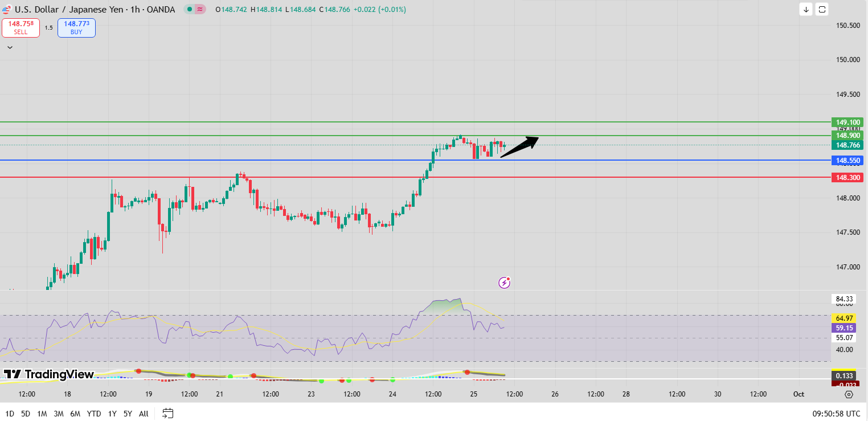This screenshot has height=421, width=868.
Task: Toggle the green market status dot
Action: (189, 10)
